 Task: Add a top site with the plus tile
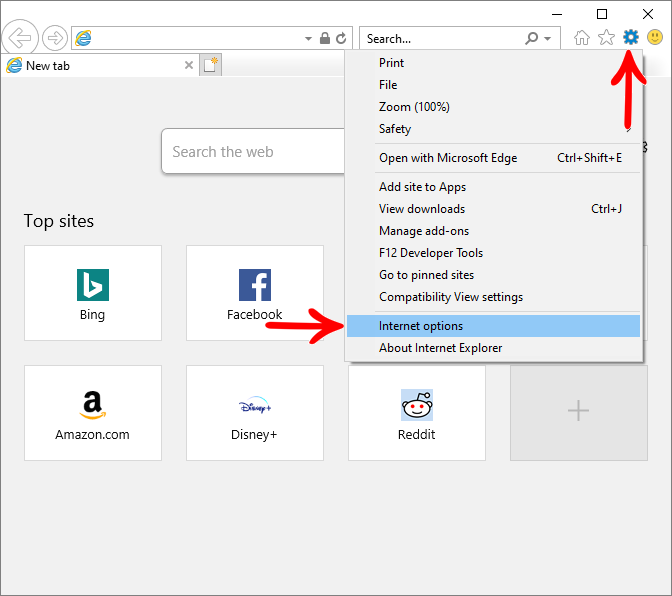pos(579,413)
